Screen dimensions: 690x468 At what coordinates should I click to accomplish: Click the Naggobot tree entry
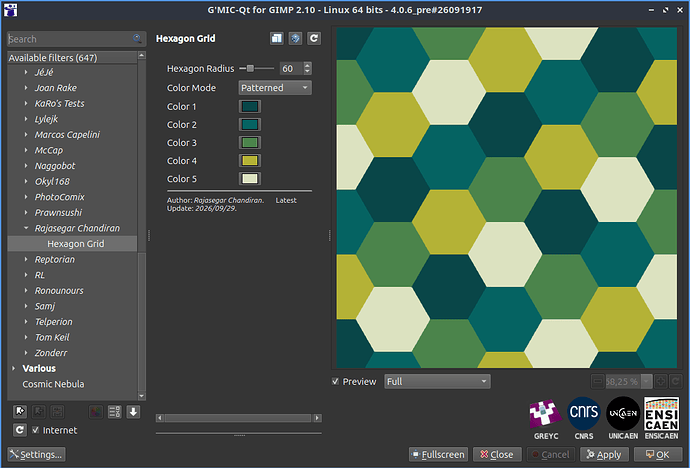click(x=55, y=166)
